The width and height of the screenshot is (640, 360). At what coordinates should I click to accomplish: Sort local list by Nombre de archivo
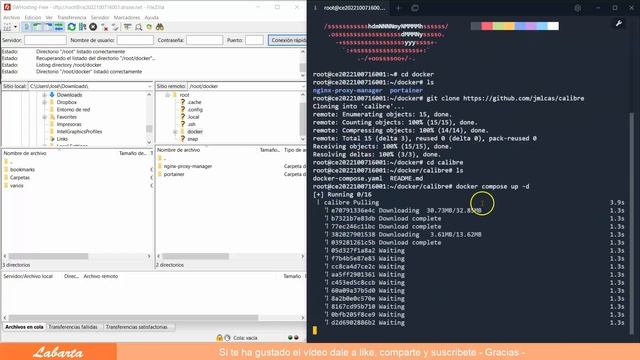(25, 153)
